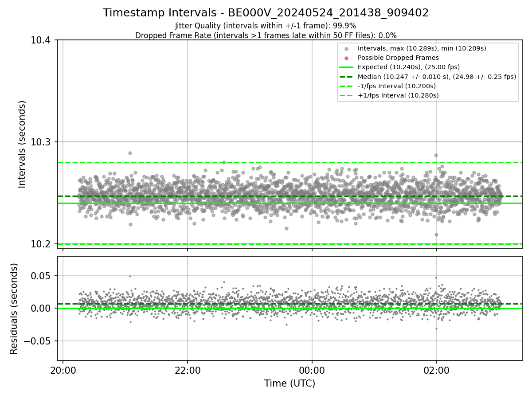Screen dimensions: 532x399
Task: Click the top outlier near 21:00 in residuals plot
Action: click(130, 276)
